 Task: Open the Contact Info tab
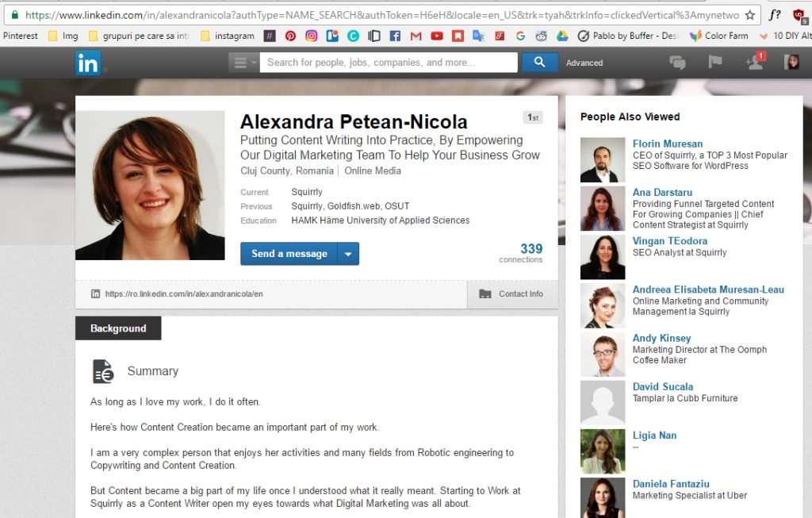point(512,294)
